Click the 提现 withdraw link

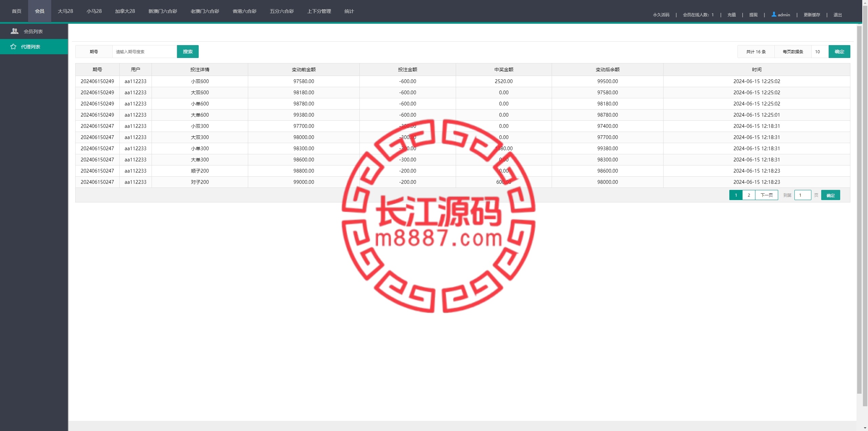click(x=753, y=15)
